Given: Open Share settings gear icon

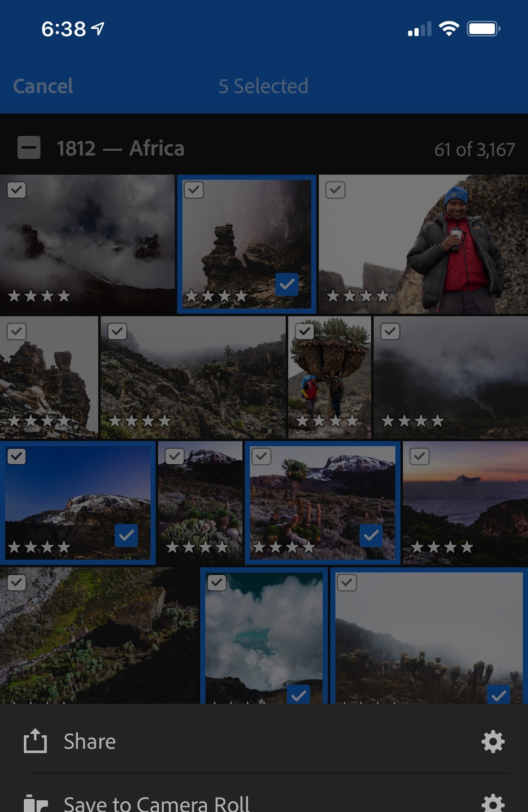Looking at the screenshot, I should click(x=493, y=741).
